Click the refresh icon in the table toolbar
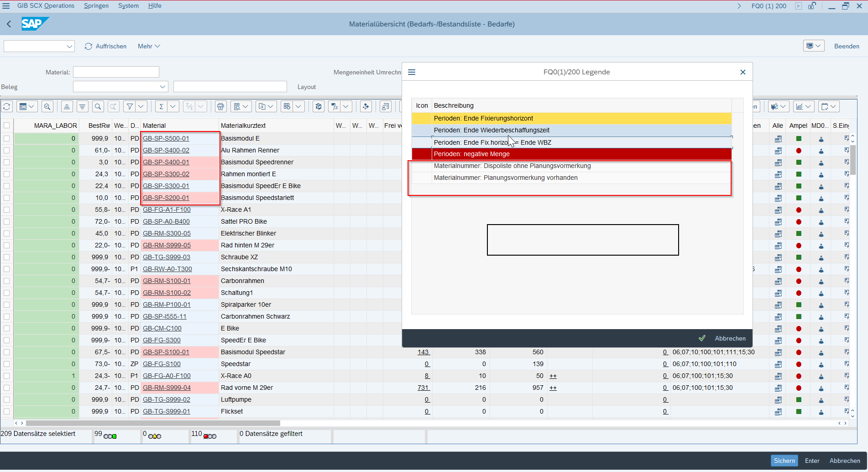Screen dimensions: 868x472 7,106
